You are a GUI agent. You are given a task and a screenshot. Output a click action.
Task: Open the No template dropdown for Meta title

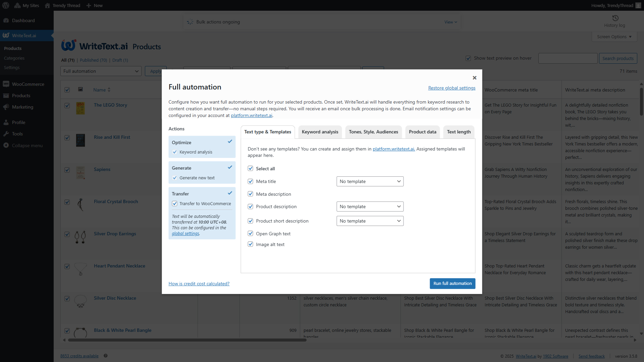pyautogui.click(x=370, y=181)
